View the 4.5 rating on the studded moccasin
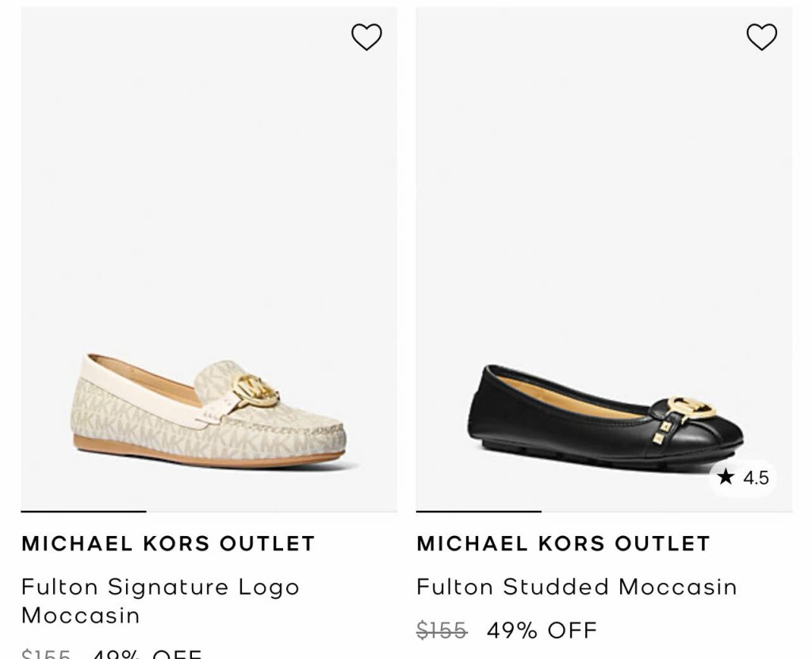812x659 pixels. tap(755, 477)
